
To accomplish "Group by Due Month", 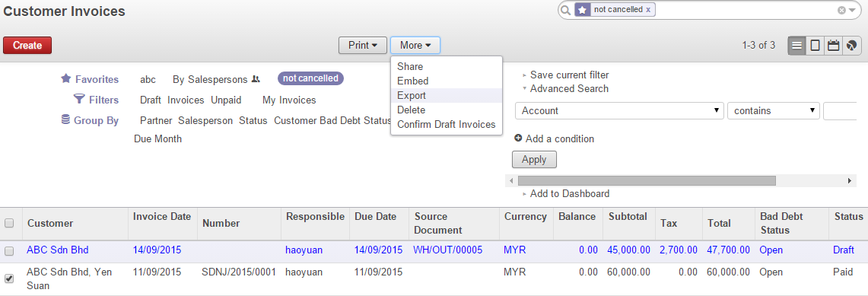I will (x=157, y=139).
